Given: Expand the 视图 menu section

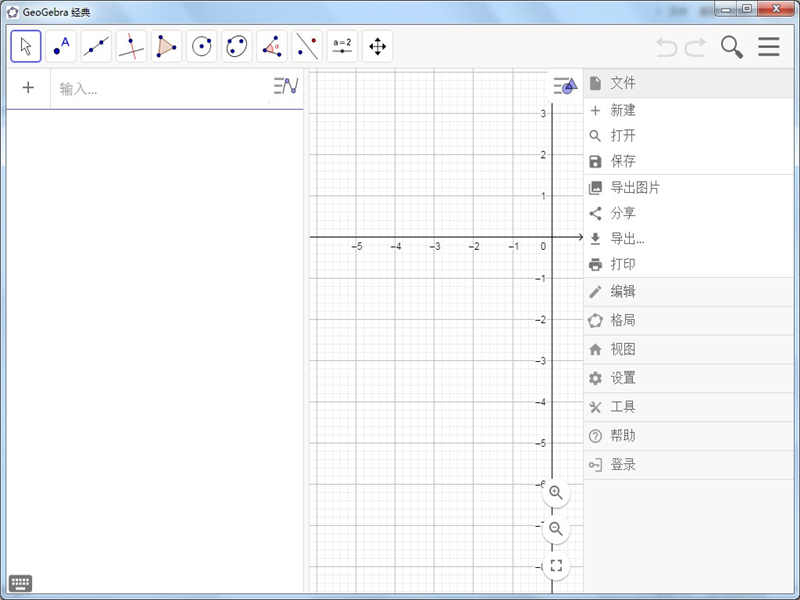Looking at the screenshot, I should pos(689,349).
